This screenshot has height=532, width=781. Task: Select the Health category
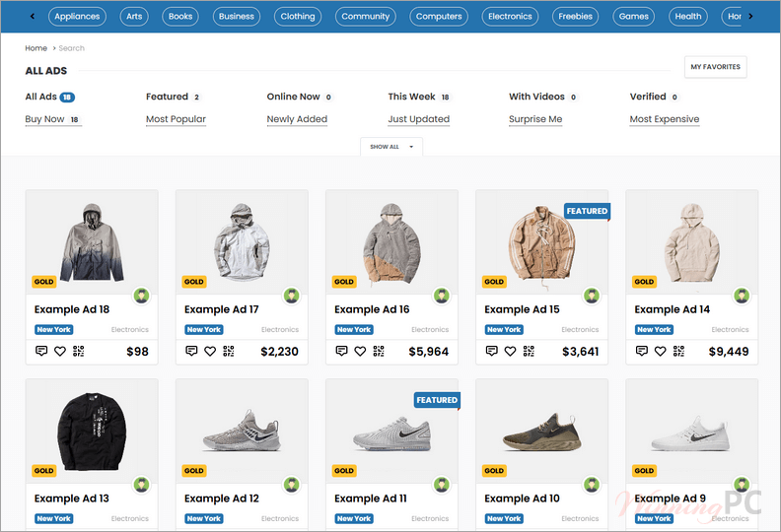coord(688,17)
